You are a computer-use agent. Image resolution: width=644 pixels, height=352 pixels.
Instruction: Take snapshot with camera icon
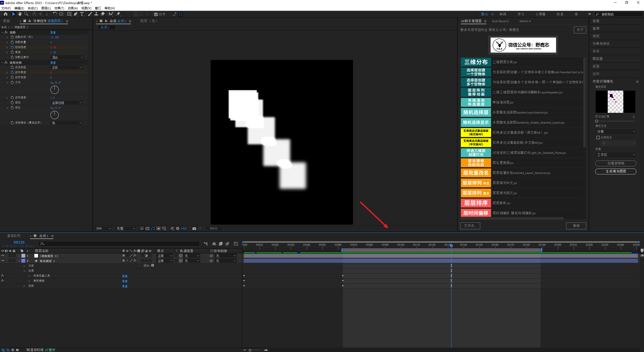tap(194, 228)
